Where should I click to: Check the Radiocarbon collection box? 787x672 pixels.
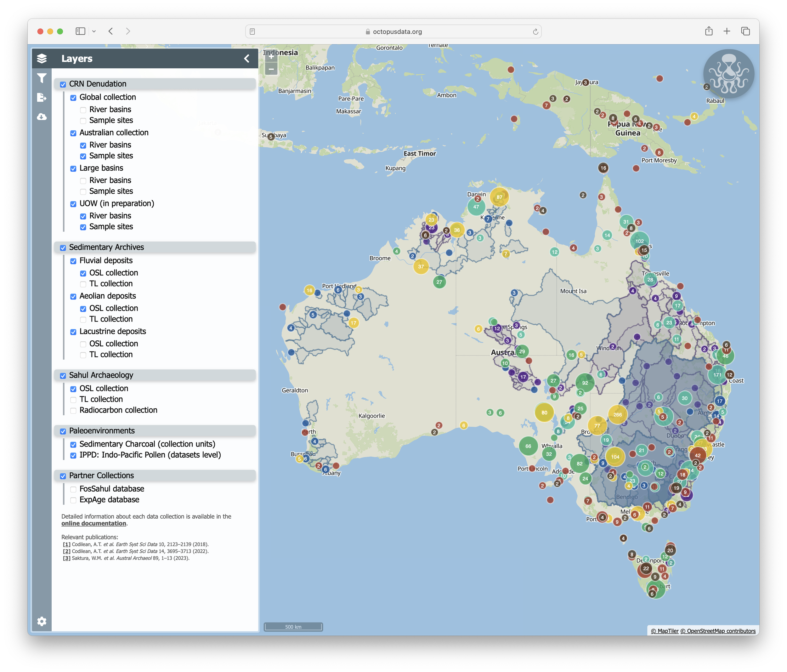[73, 411]
